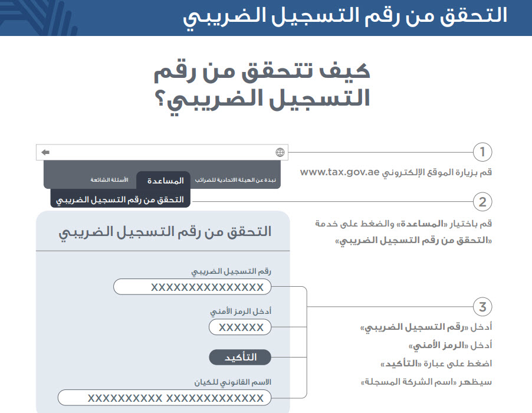Click the globe icon in the address bar
This screenshot has width=532, height=413.
point(280,153)
